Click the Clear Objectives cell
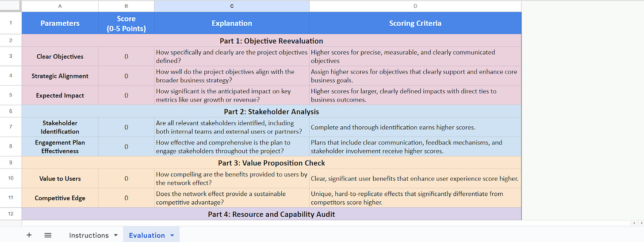Viewport: 644px width, 242px height. coord(60,56)
